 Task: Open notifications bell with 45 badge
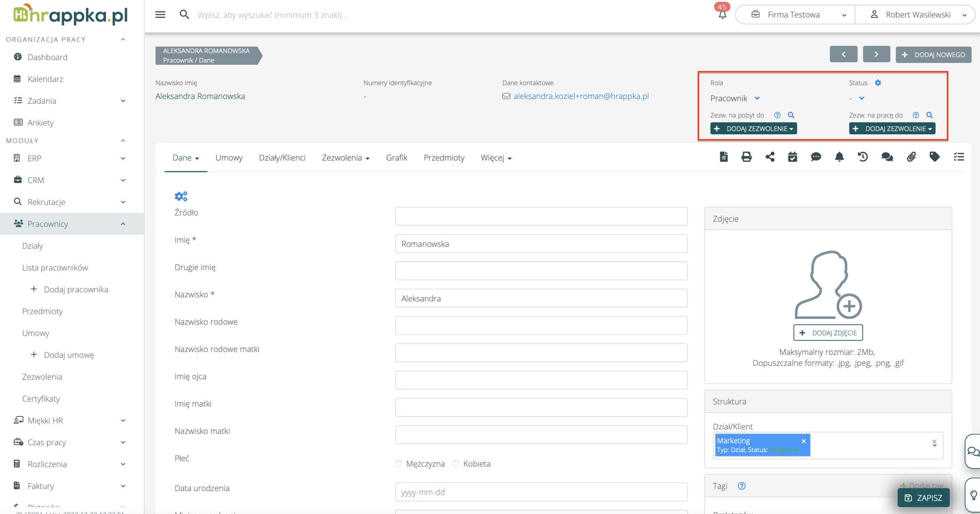(x=722, y=15)
